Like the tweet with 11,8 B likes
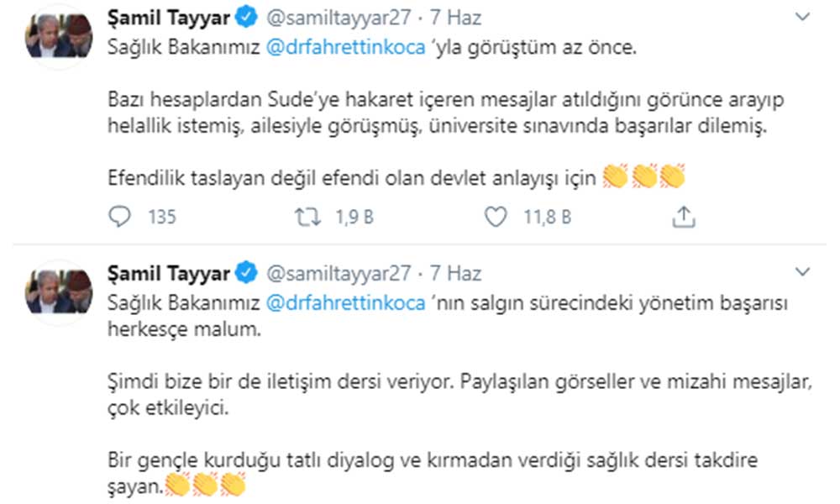The height and width of the screenshot is (504, 840). click(x=497, y=217)
